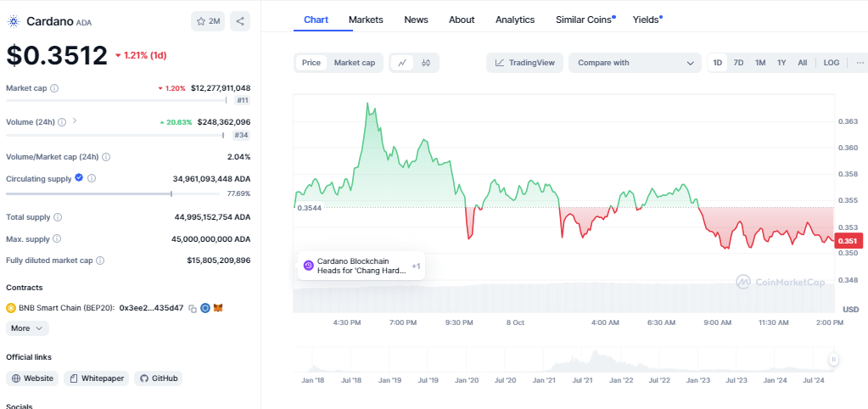Click the range slider pause handle

tap(833, 360)
